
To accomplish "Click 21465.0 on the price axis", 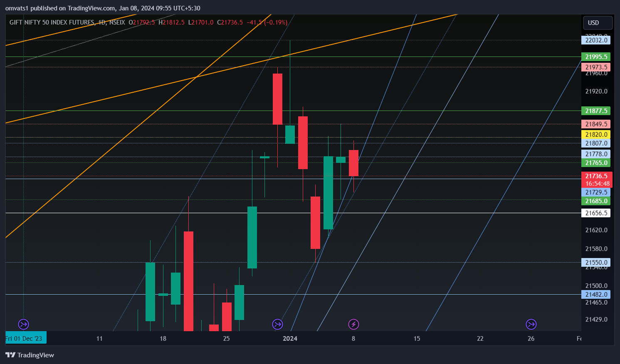I will click(x=596, y=303).
